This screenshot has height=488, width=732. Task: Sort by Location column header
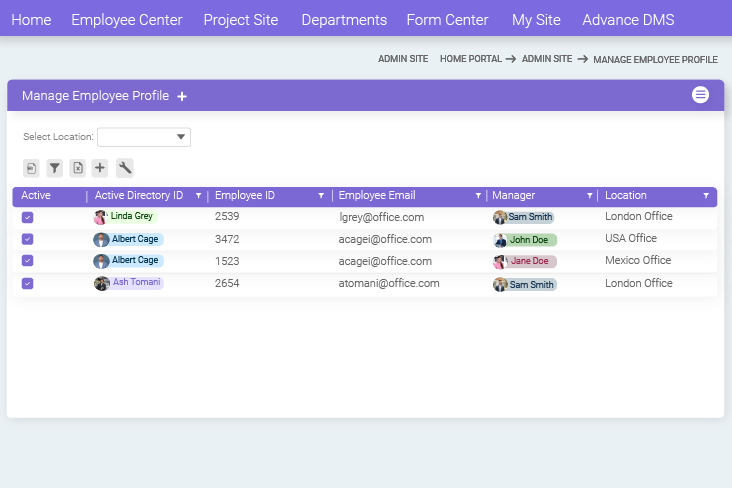(626, 196)
